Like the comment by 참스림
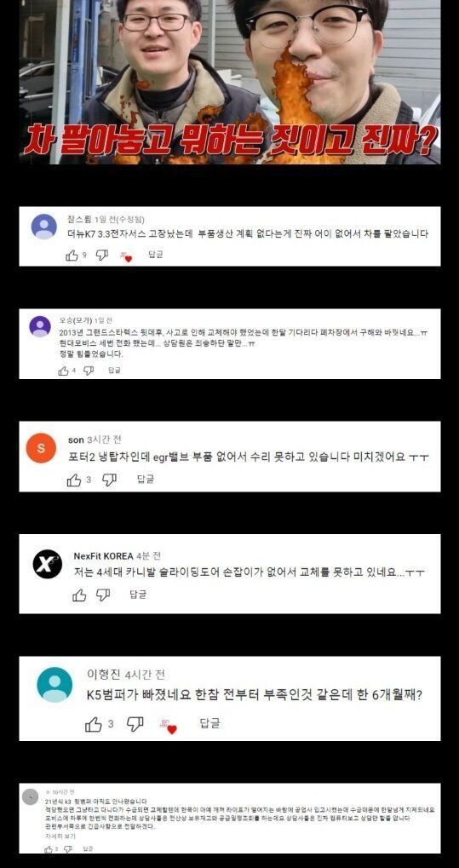 [72, 256]
